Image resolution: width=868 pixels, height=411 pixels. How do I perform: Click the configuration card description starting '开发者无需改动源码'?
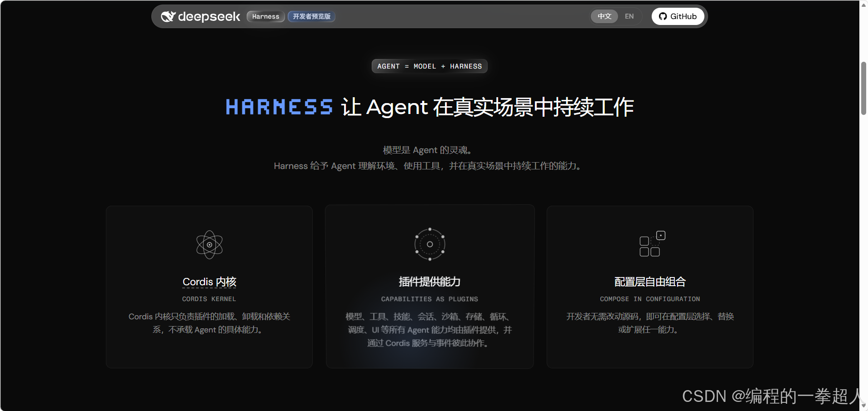[x=650, y=323]
